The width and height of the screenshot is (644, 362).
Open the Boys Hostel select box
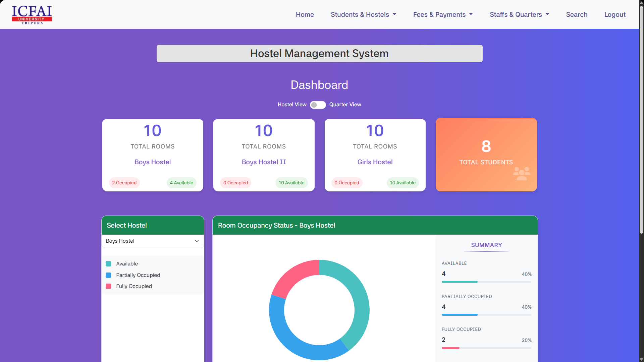coord(153,241)
